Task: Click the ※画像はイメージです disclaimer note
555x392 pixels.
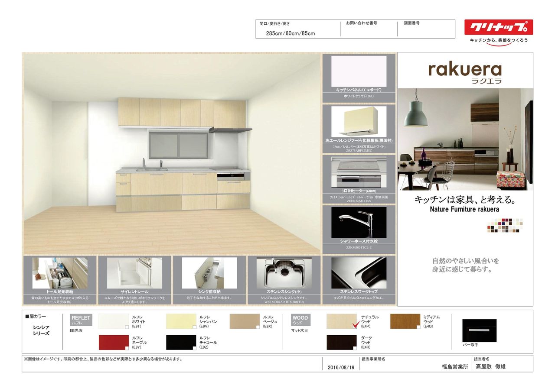Action: point(103,359)
